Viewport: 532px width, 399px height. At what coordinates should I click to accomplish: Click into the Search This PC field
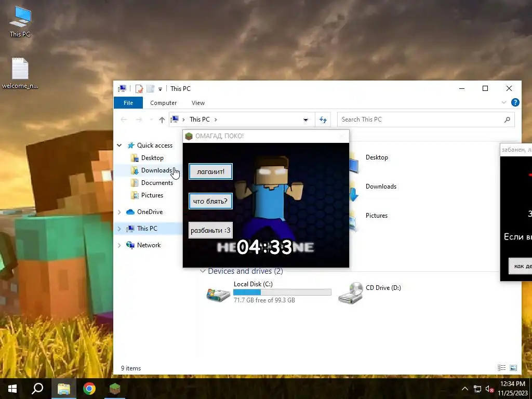[x=426, y=119]
